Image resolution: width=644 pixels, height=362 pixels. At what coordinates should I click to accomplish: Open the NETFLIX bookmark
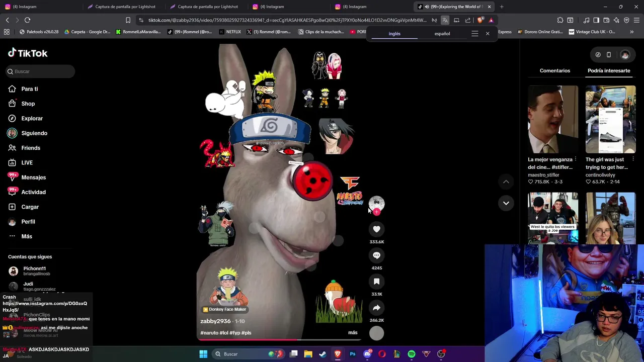[x=230, y=32]
